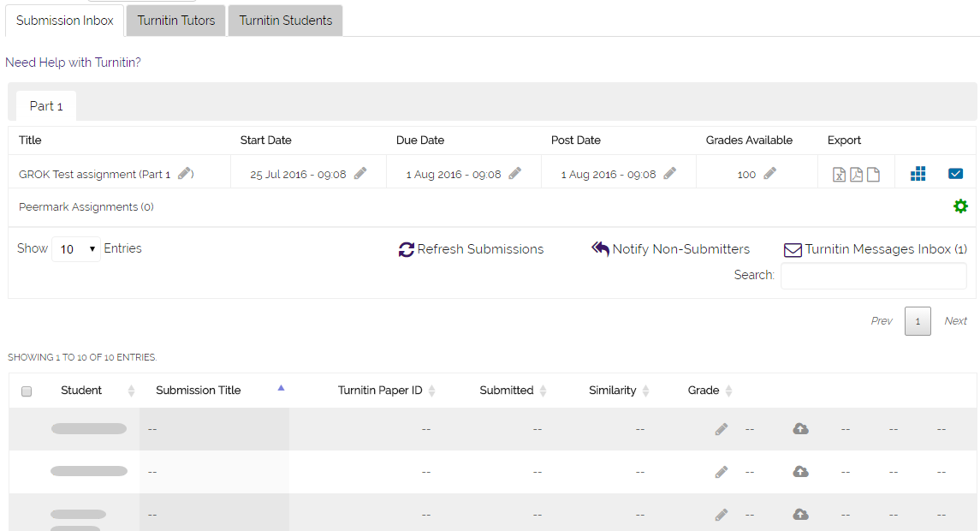Open the Turnitin Messages Inbox envelope icon
This screenshot has width=980, height=531.
(792, 249)
